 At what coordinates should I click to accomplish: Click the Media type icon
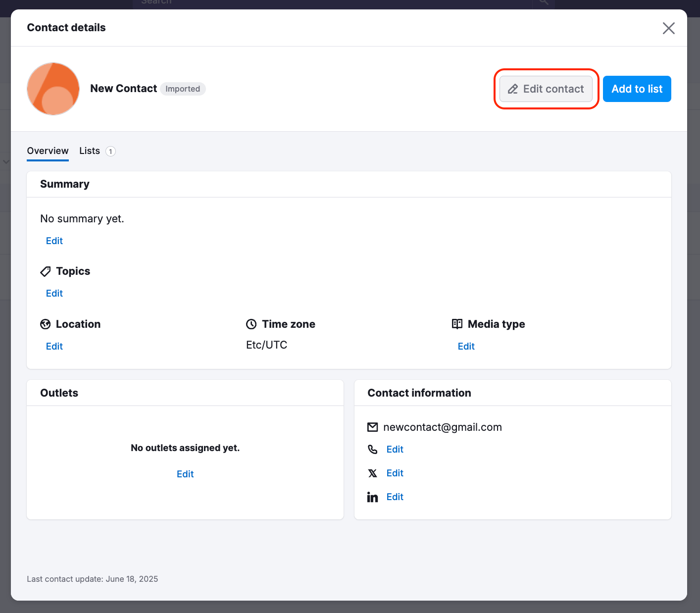tap(456, 324)
